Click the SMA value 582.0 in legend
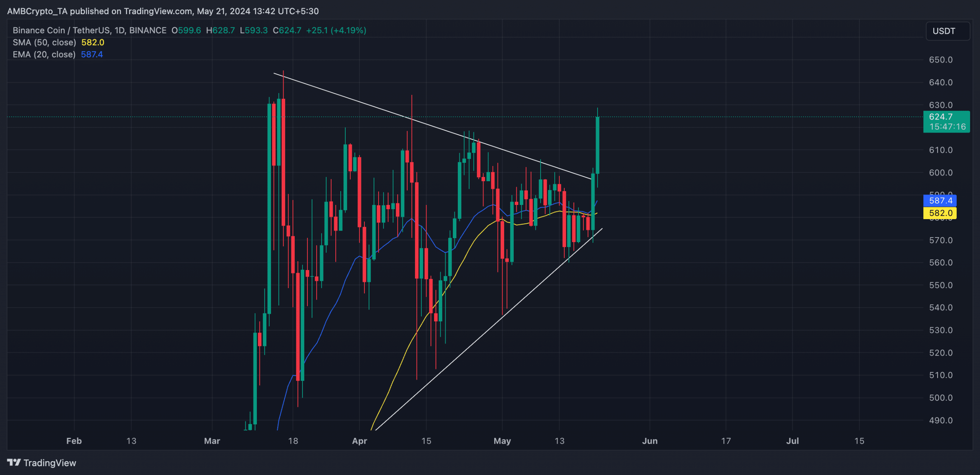This screenshot has width=980, height=475. [93, 43]
